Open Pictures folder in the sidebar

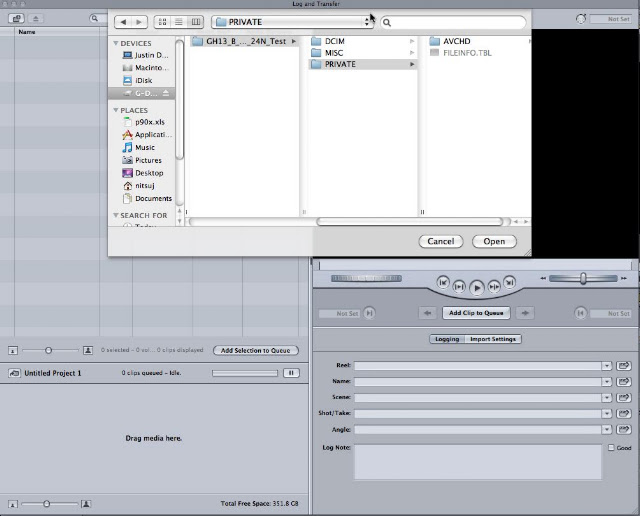142,160
